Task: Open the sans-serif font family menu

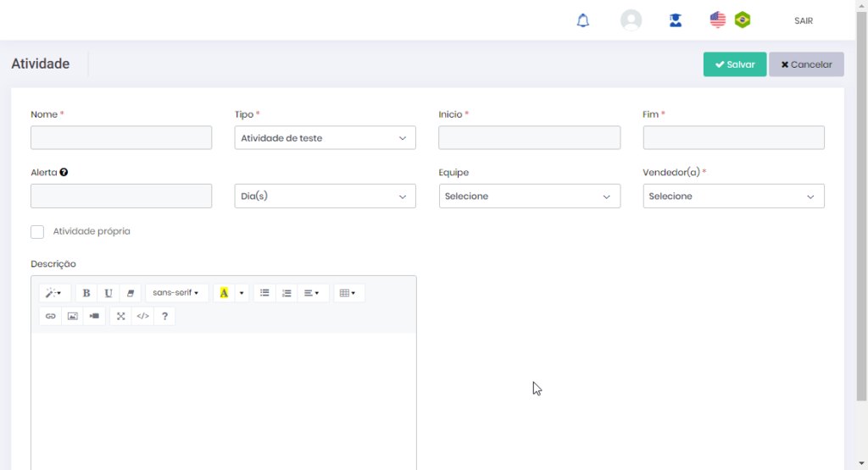Action: tap(176, 293)
